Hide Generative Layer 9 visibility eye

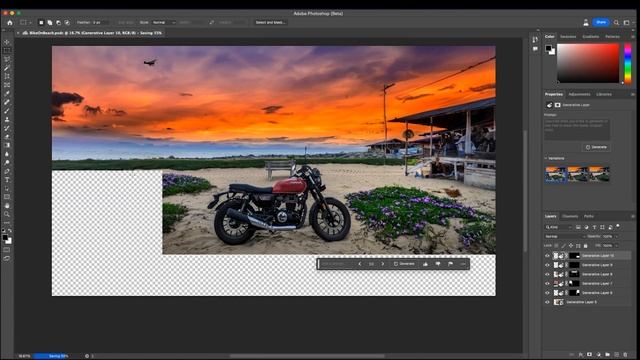pos(547,265)
